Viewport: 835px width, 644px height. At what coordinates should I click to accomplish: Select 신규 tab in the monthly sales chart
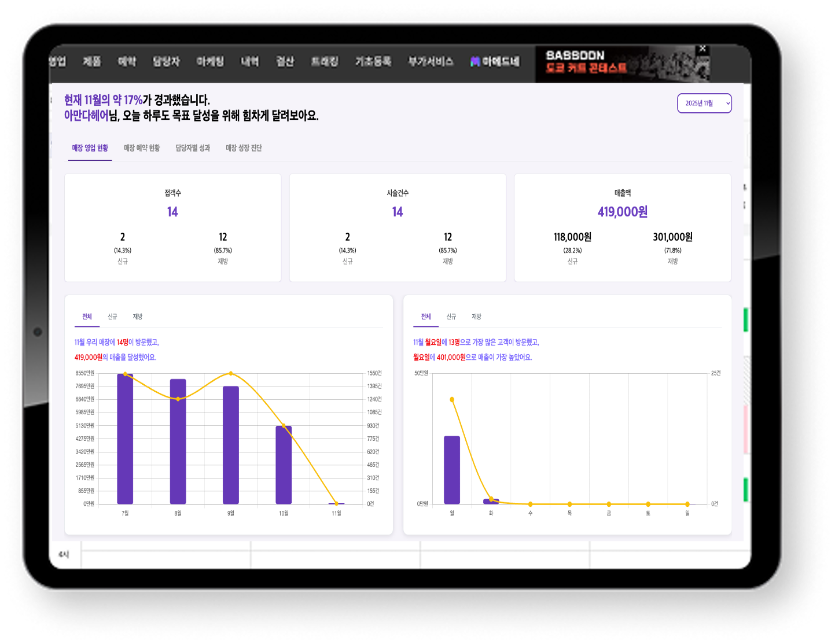pos(112,317)
